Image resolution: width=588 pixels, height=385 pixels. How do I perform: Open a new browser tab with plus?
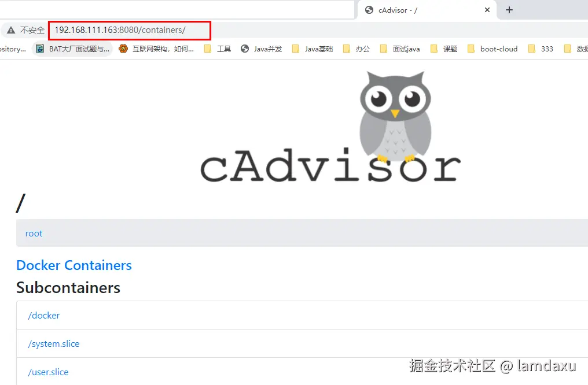[509, 10]
